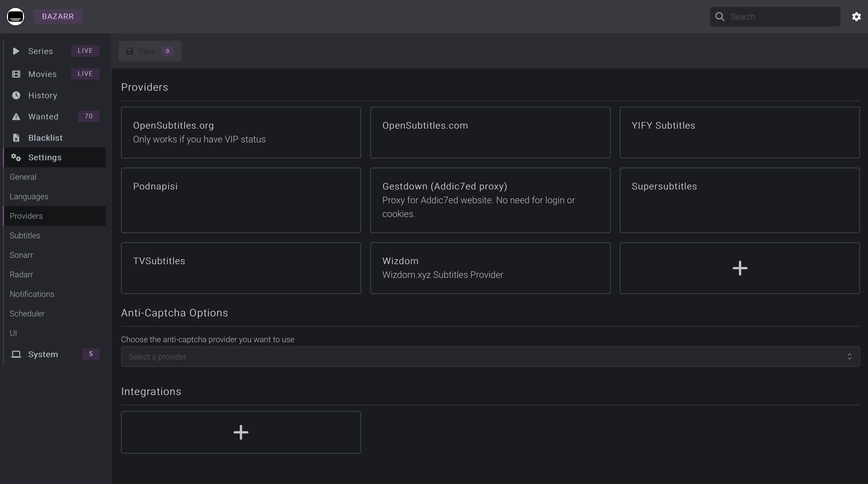Open the Languages settings page
The image size is (868, 484).
(x=29, y=197)
